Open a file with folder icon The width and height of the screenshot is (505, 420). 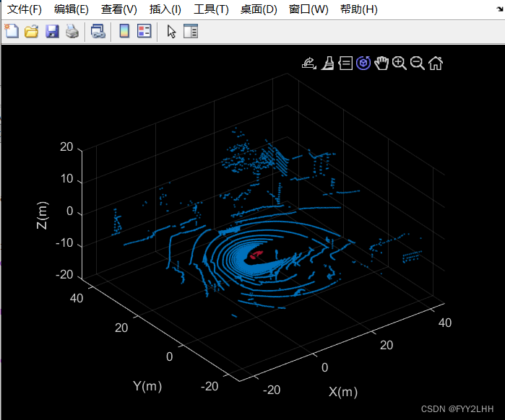pyautogui.click(x=32, y=32)
